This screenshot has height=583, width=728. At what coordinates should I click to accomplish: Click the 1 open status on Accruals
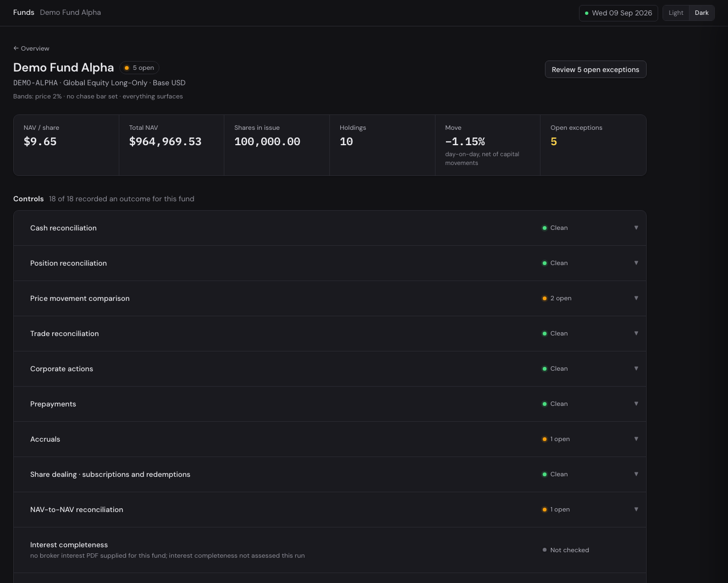[556, 439]
